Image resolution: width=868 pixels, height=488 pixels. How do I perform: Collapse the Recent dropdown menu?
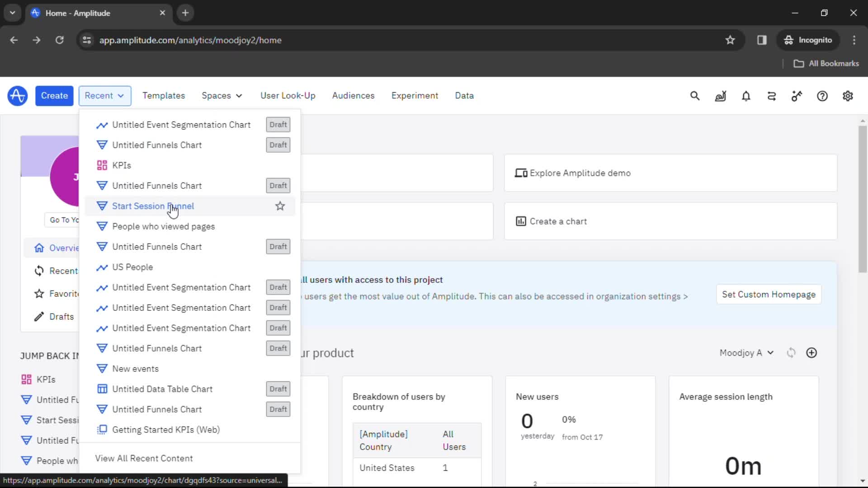click(x=104, y=96)
